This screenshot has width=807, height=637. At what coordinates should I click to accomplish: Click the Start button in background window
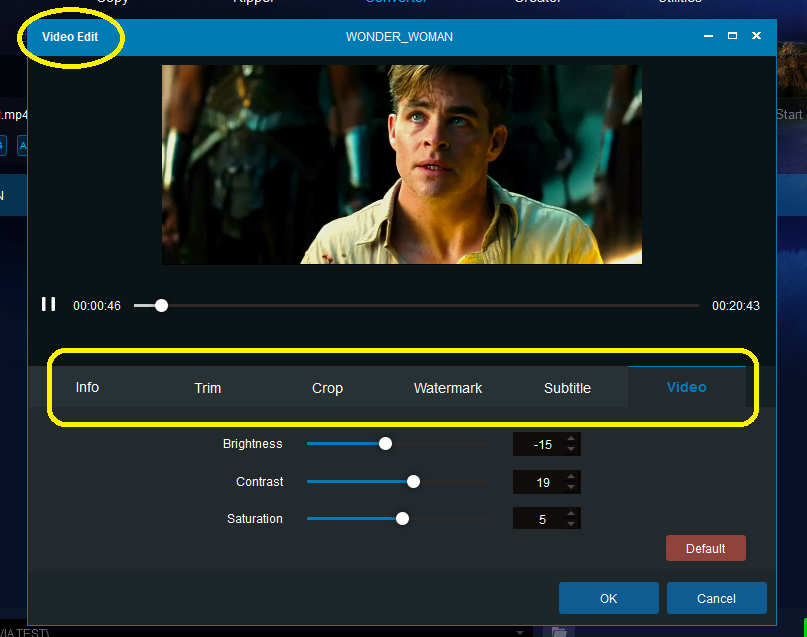point(790,114)
